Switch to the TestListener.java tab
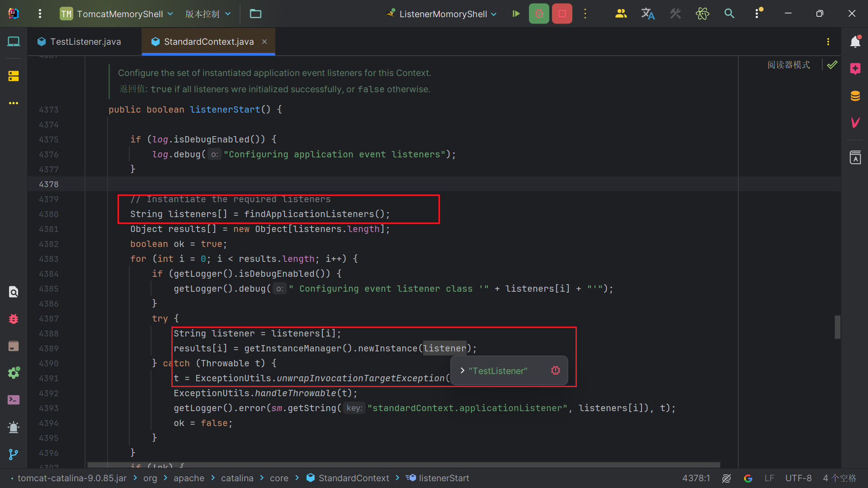 click(80, 42)
